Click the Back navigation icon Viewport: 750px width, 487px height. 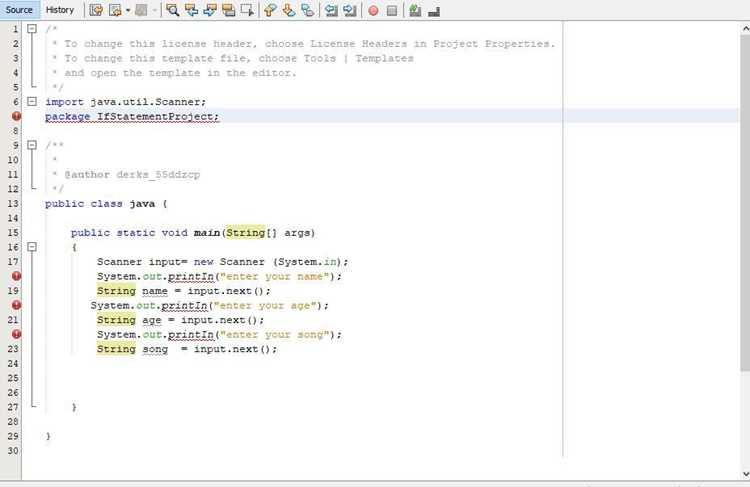point(115,11)
